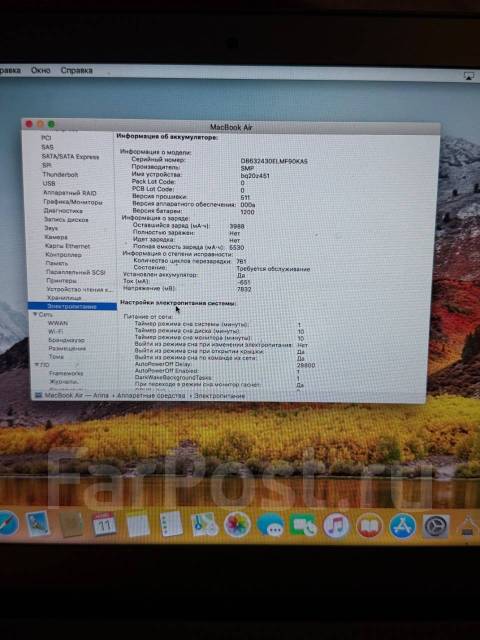Viewport: 480px width, 640px height.
Task: Click full charge capacity value 5530
Action: (x=237, y=247)
